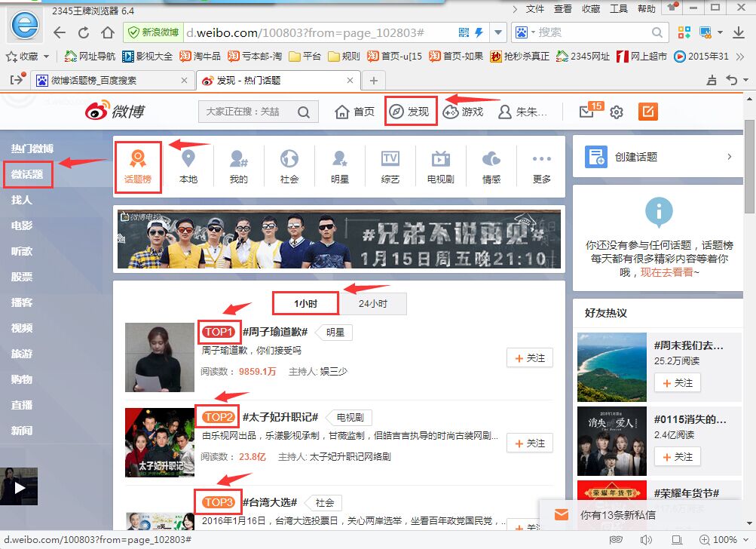This screenshot has width=756, height=549.
Task: Select 找人 in the left sidebar
Action: click(x=22, y=200)
